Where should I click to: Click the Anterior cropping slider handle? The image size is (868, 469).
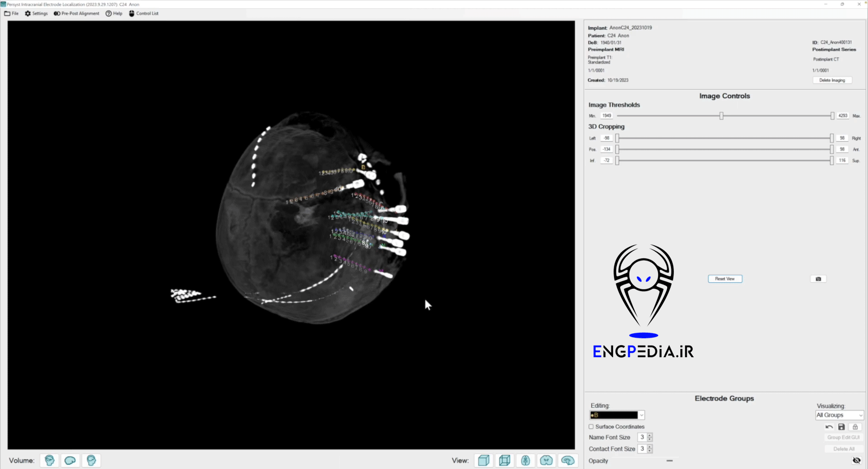(832, 149)
